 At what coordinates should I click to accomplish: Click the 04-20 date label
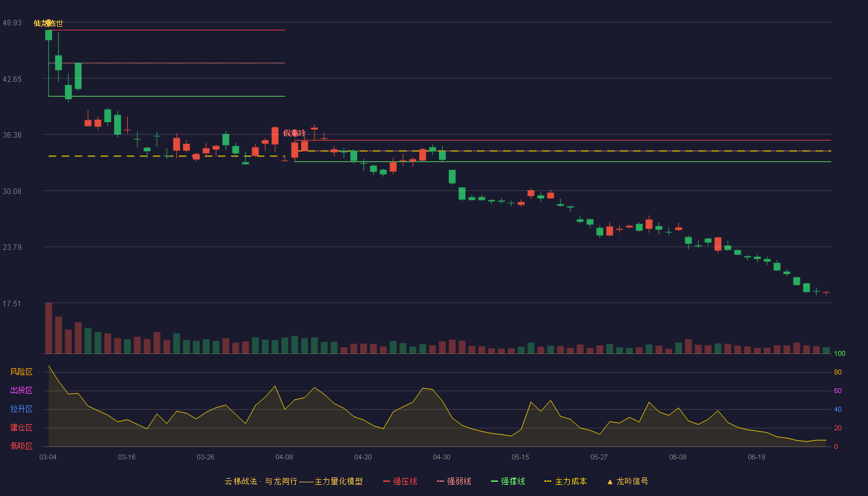363,457
